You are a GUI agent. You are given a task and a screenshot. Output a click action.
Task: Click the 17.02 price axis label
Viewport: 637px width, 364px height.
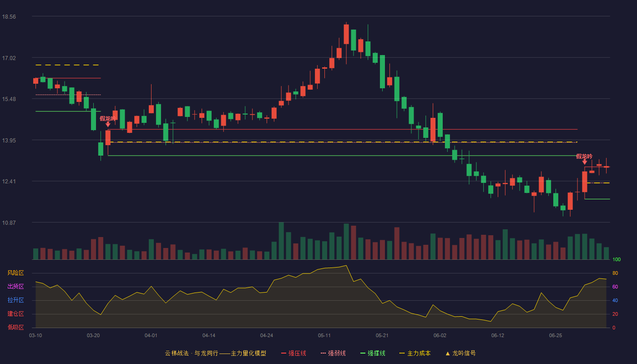(x=9, y=58)
